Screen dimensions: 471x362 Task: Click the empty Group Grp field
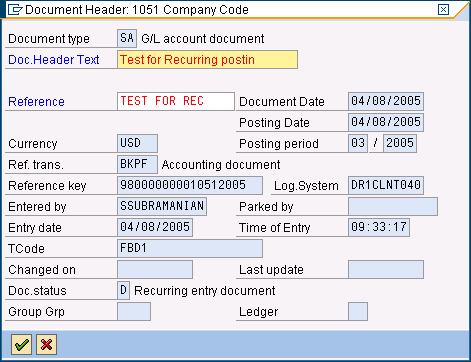tap(134, 311)
